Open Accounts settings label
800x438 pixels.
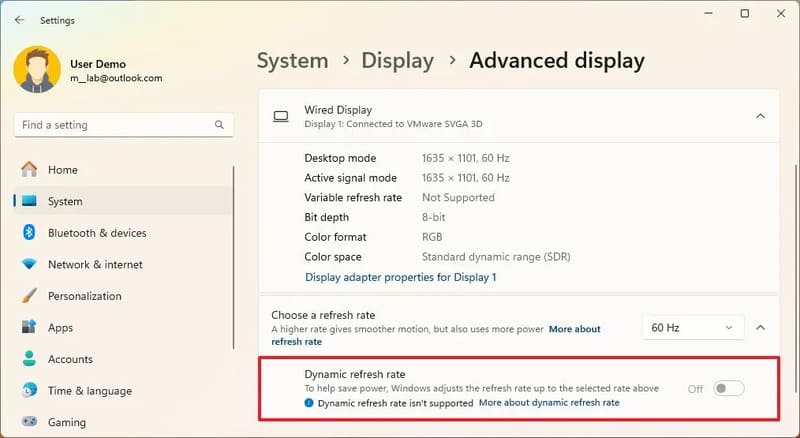(x=70, y=359)
